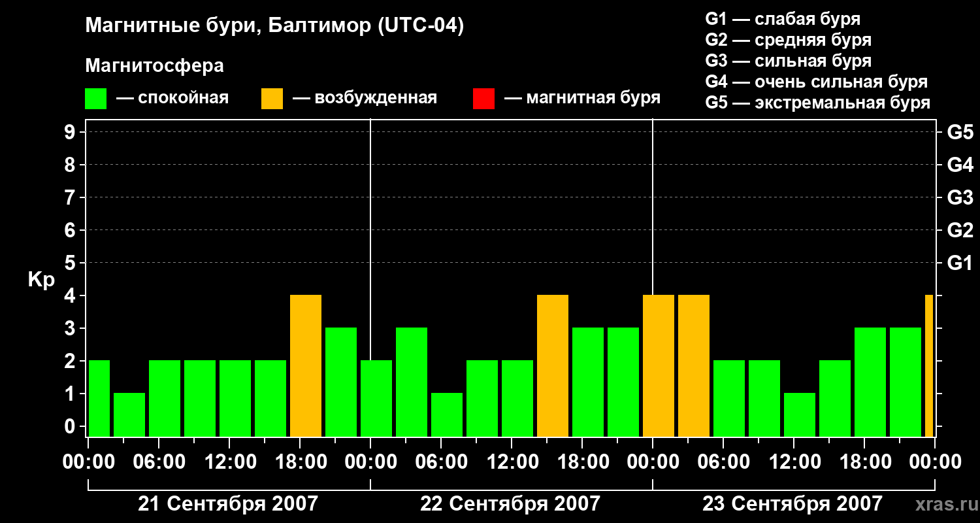980x523 pixels.
Task: Select the «G1 — слабая буря» line
Action: tap(783, 19)
